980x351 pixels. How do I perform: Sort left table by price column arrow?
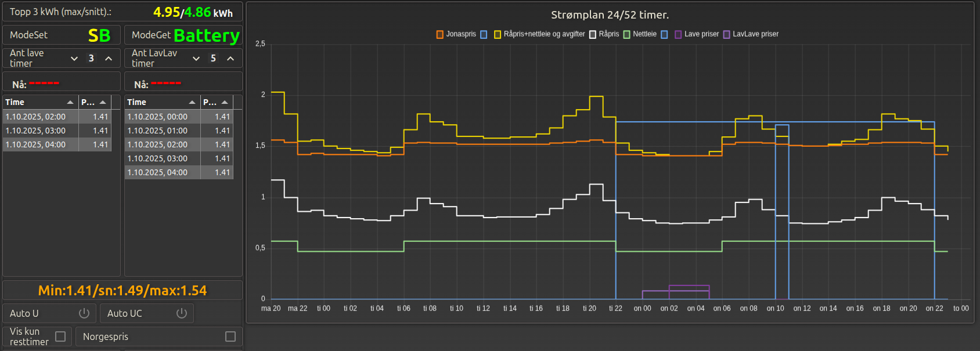pos(103,102)
